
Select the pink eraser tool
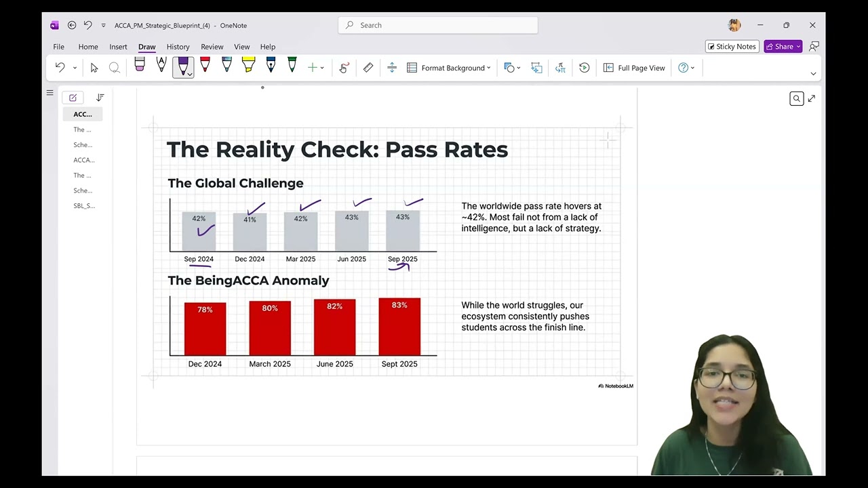click(140, 65)
